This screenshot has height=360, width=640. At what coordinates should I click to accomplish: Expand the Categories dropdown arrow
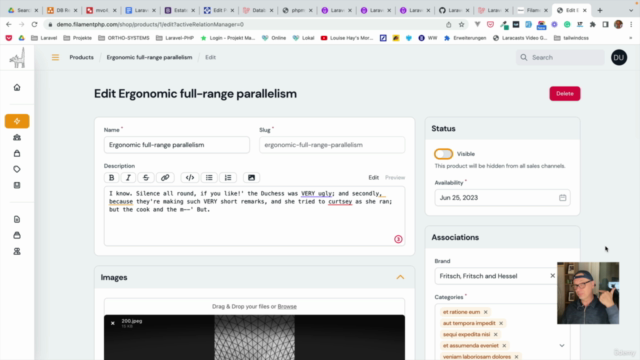[562, 346]
